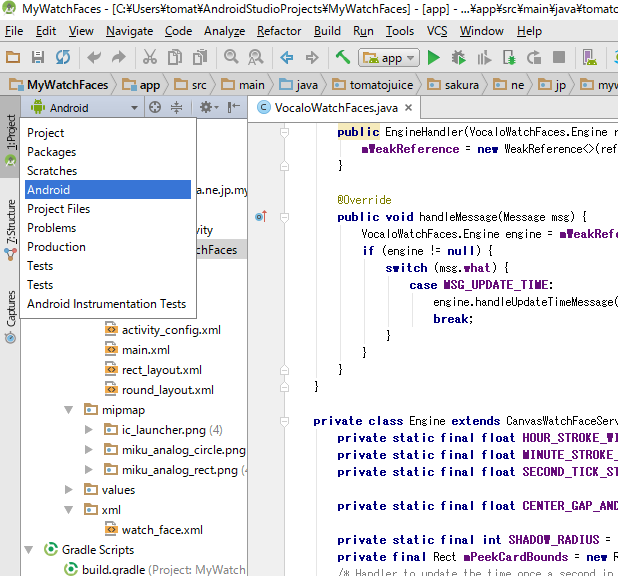Click the Debug bug icon
The width and height of the screenshot is (618, 576).
point(458,58)
